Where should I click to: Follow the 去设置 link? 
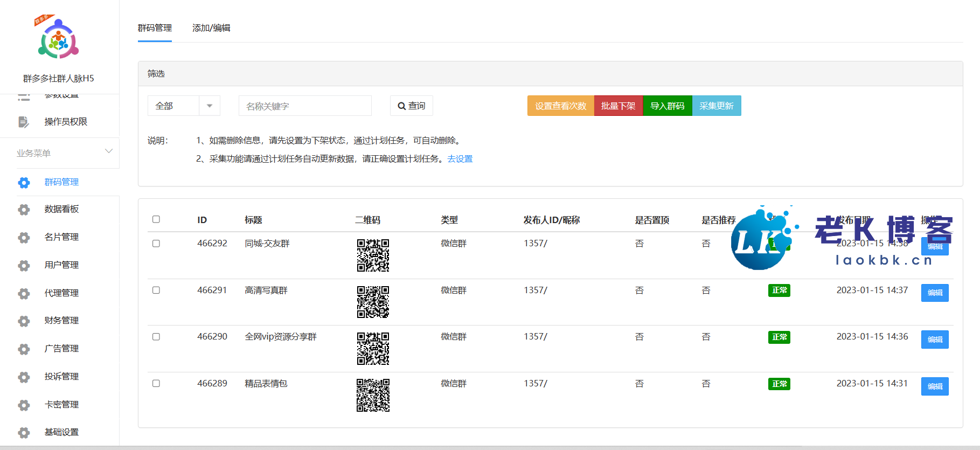[460, 159]
